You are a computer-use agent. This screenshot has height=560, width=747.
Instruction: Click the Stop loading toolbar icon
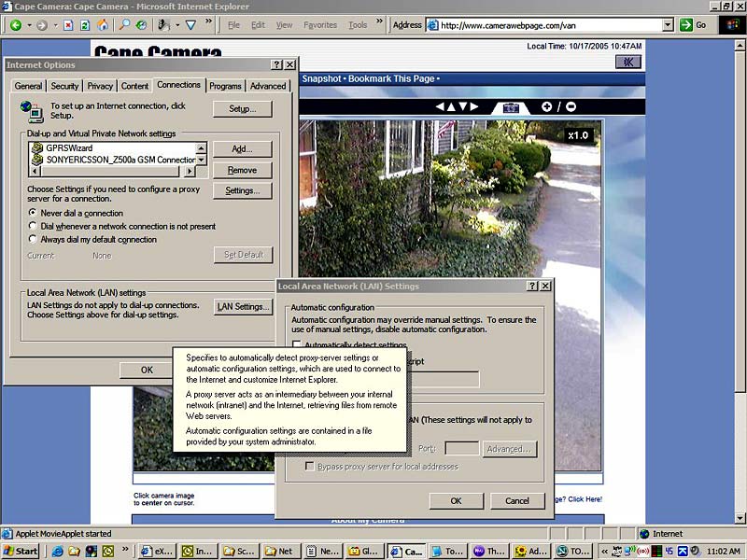click(x=68, y=24)
